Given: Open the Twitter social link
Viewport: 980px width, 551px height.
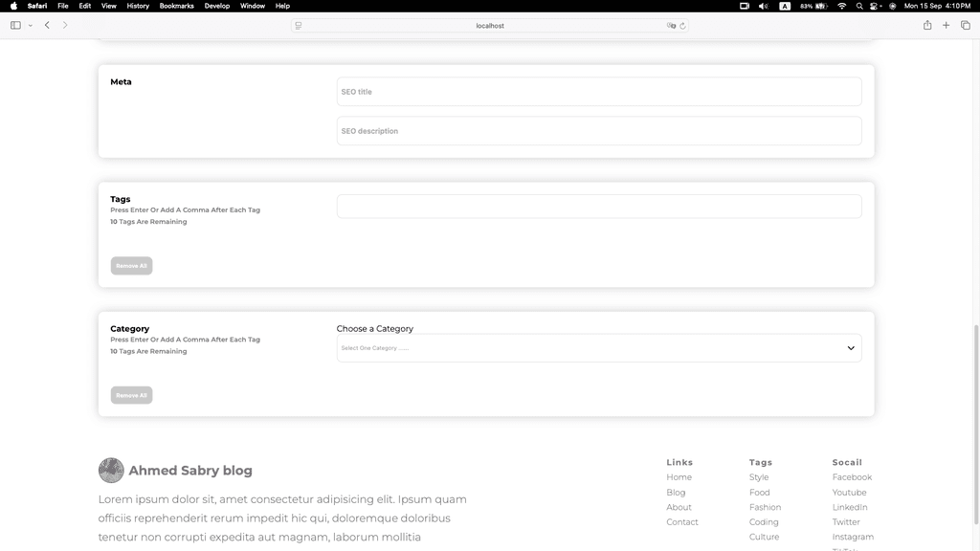Looking at the screenshot, I should click(846, 522).
